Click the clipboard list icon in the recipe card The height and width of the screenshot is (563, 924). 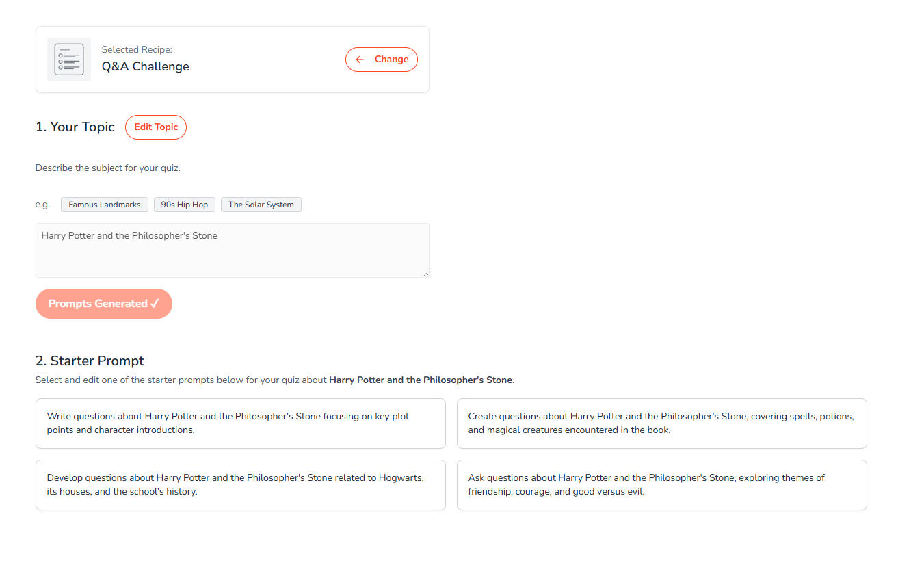[68, 59]
